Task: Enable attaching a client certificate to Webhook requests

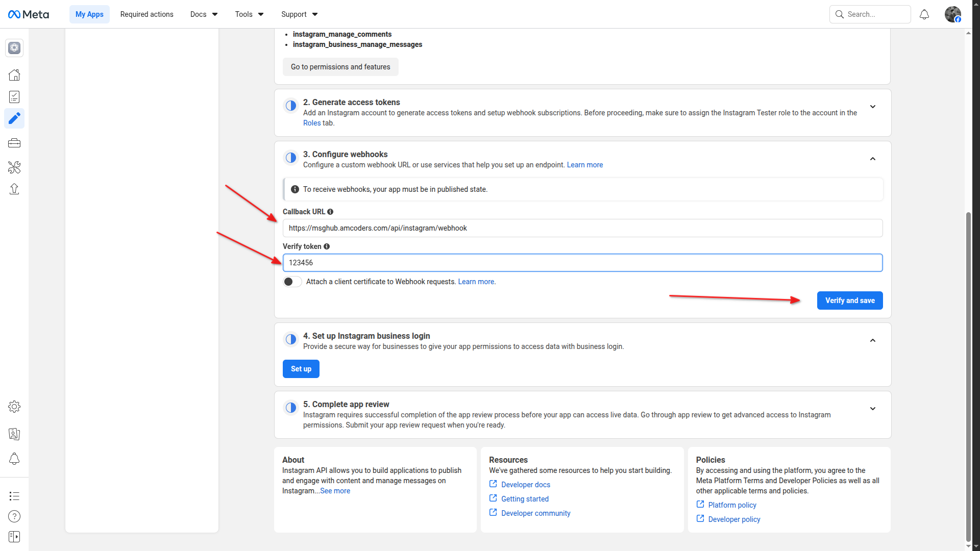Action: pyautogui.click(x=292, y=281)
